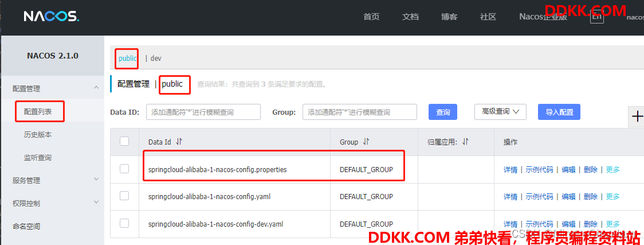
Task: Tick the checkbox for springcloud-alibaba-1-nacos-config-dev.yaml
Action: click(x=124, y=224)
